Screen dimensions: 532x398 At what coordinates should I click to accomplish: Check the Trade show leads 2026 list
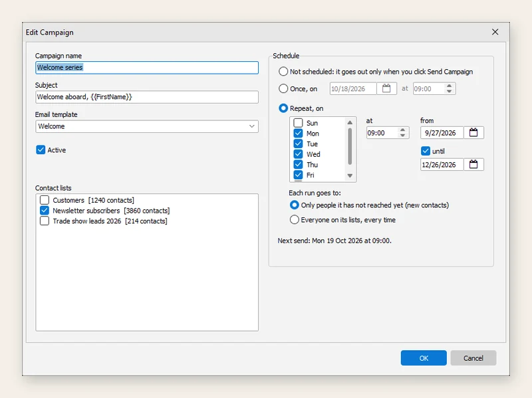45,221
